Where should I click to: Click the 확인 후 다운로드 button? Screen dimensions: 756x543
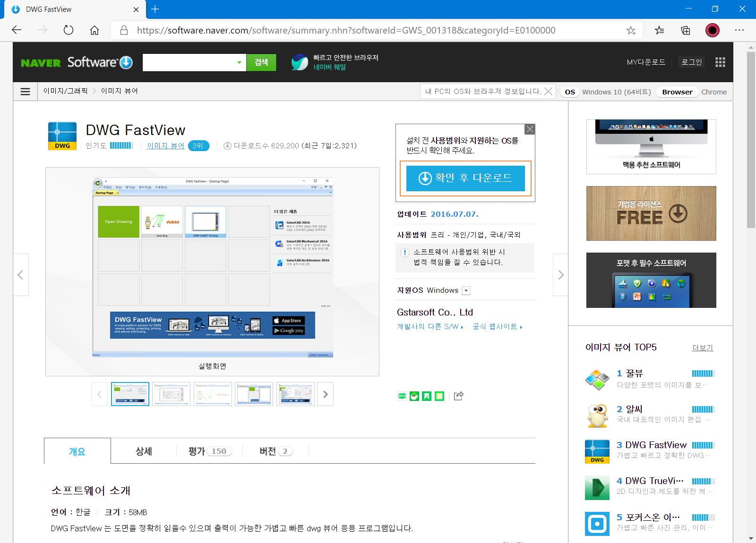[465, 178]
